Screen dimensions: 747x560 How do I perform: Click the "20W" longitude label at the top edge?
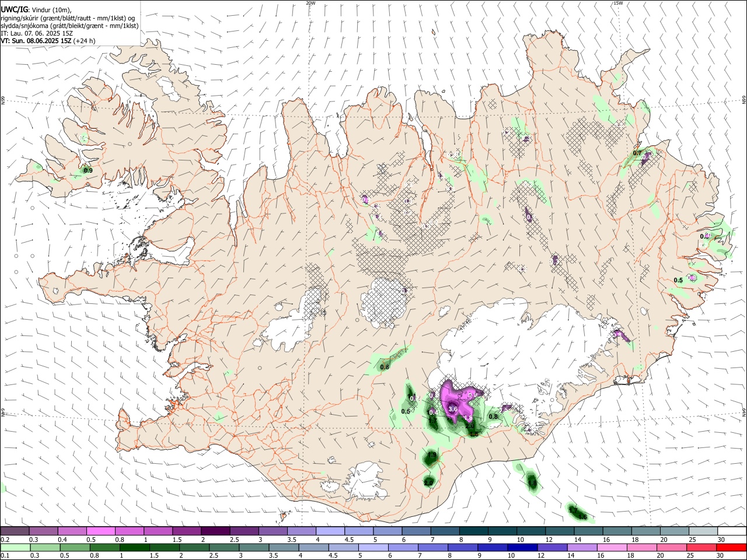[310, 3]
